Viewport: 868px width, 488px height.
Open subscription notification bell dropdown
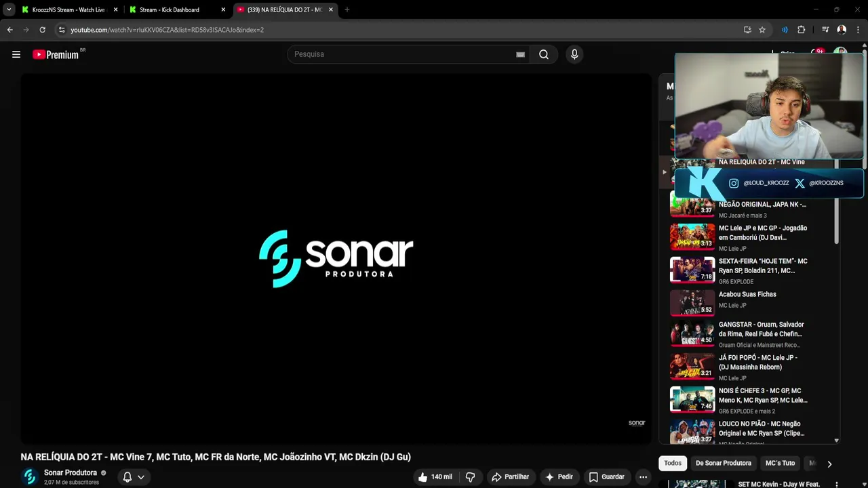[134, 477]
